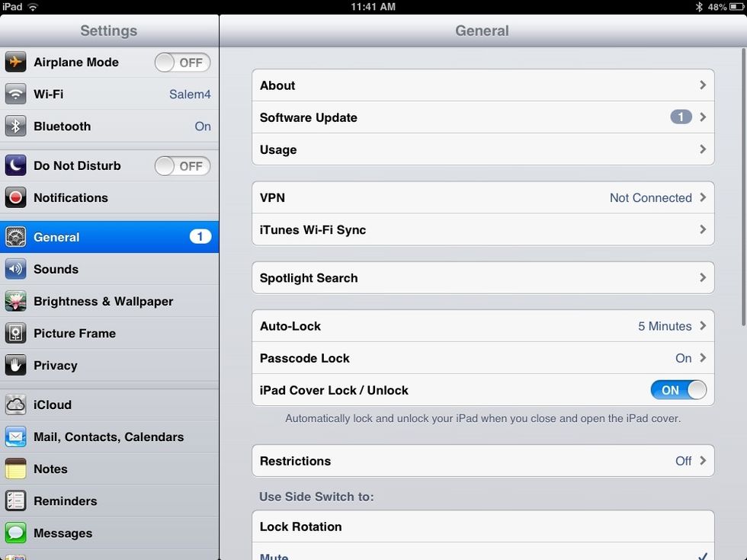Tap the Messages label in sidebar

[x=63, y=533]
